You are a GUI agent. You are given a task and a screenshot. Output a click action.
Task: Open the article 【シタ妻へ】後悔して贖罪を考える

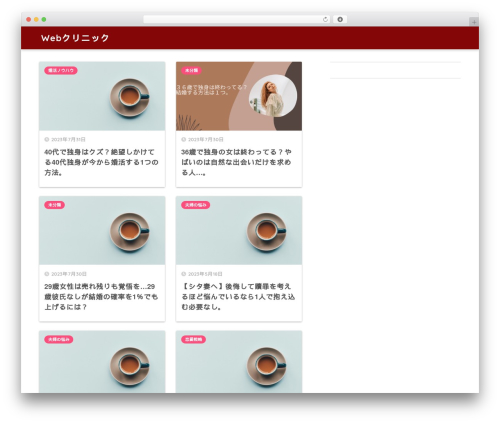(238, 297)
